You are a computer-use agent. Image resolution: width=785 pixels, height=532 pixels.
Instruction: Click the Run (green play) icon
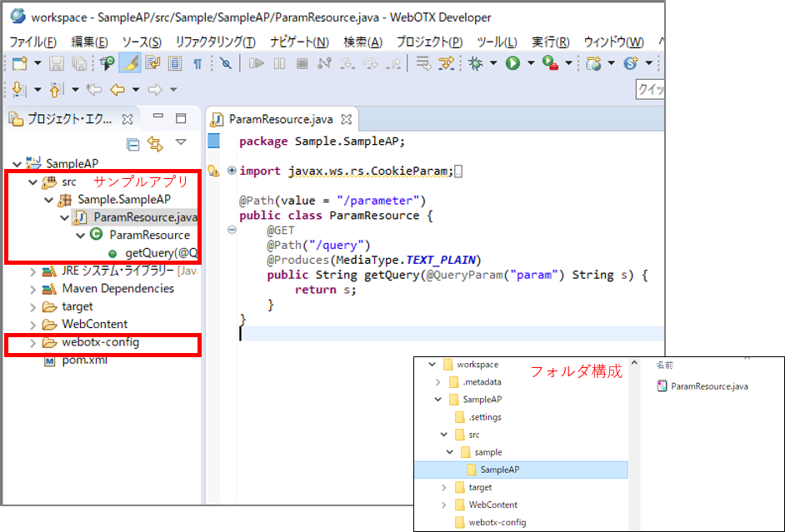coord(512,63)
